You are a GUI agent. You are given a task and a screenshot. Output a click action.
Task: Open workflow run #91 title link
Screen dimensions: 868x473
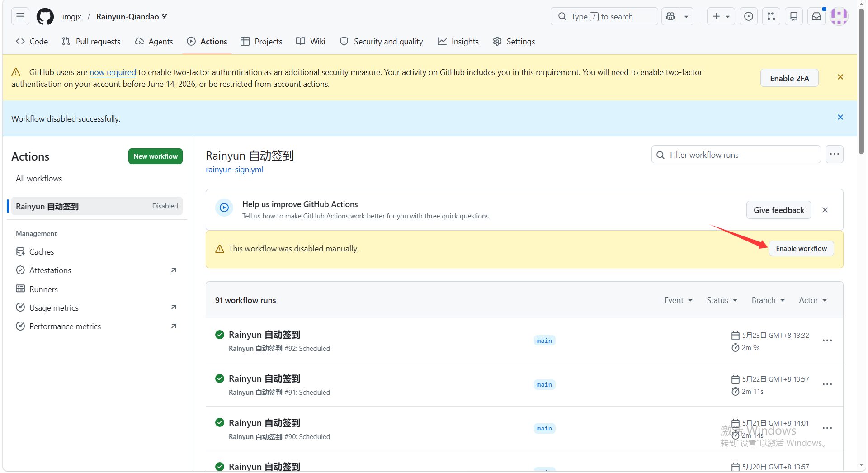pyautogui.click(x=264, y=379)
